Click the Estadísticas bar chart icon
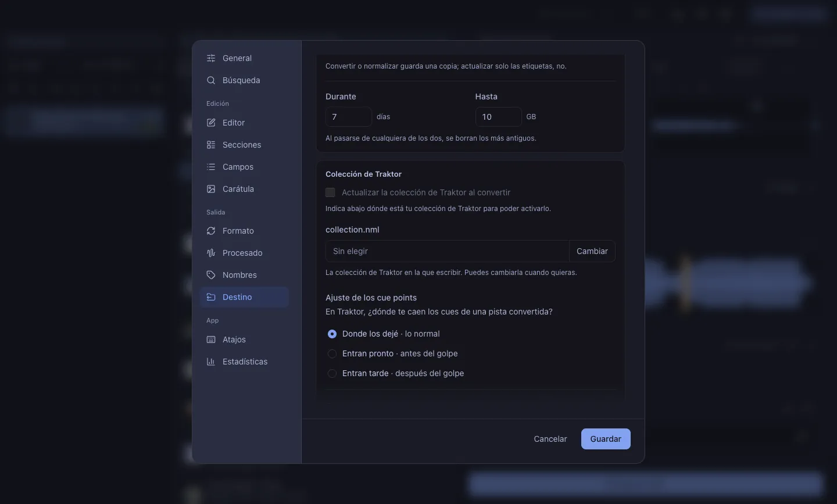837x504 pixels. (x=211, y=362)
